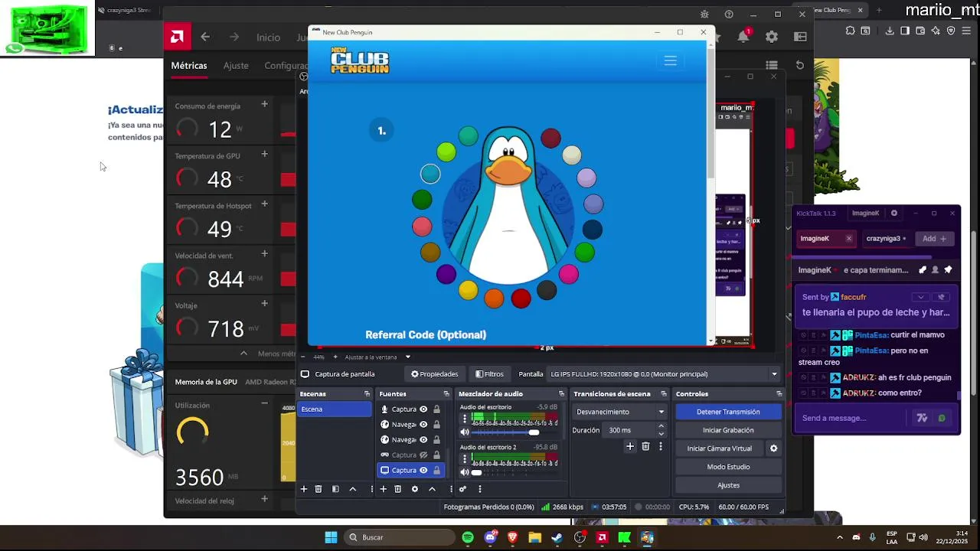Add a new source in Fuentes panel
980x551 pixels.
tap(383, 489)
